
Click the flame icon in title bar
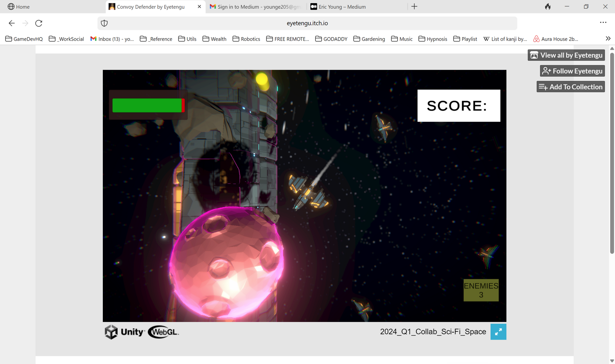[548, 6]
